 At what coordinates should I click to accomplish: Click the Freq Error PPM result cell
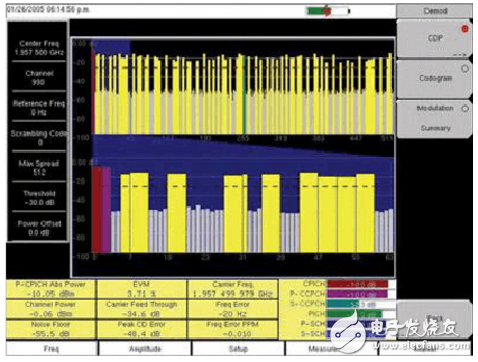[233, 329]
